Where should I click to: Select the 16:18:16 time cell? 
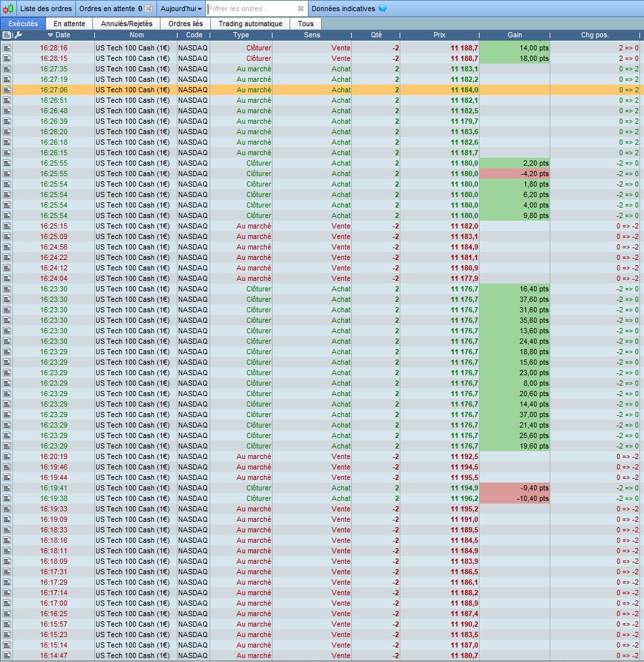pyautogui.click(x=54, y=540)
